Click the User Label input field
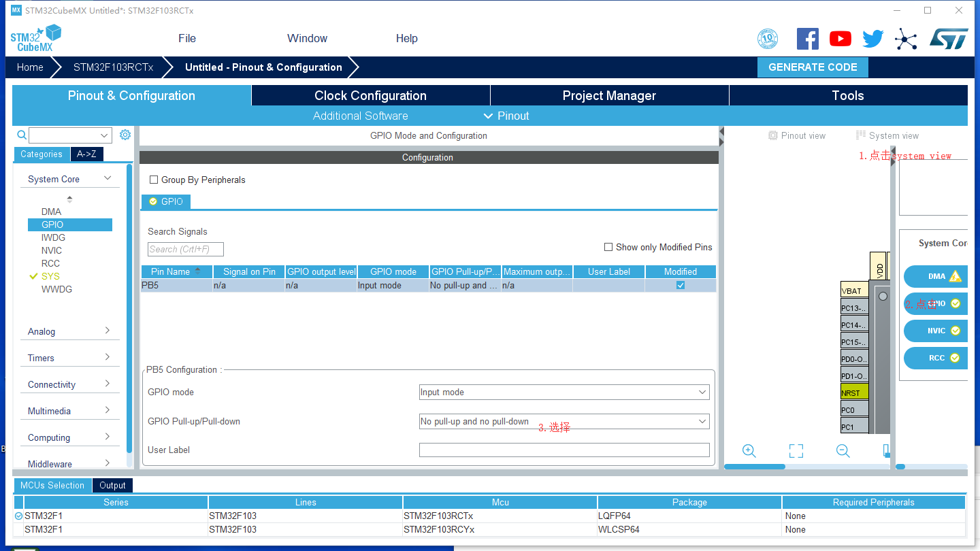The height and width of the screenshot is (551, 980). 563,450
